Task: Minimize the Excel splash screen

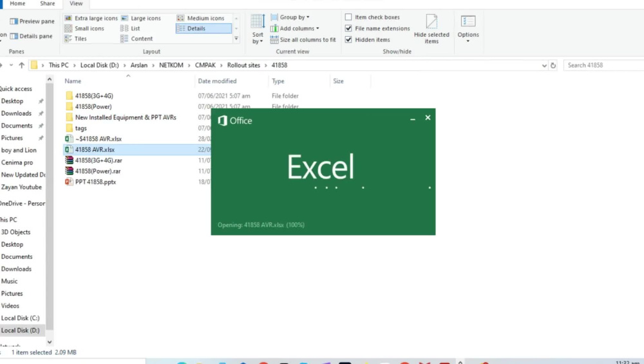Action: 413,119
